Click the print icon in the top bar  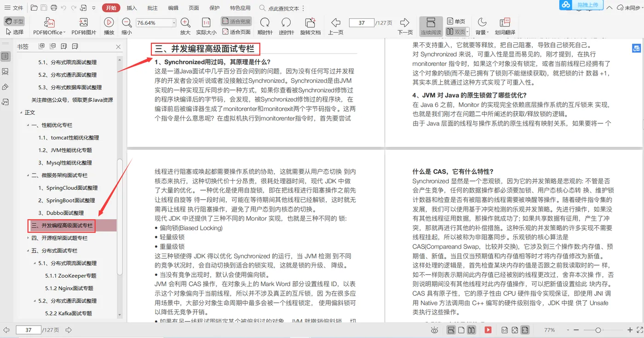(x=53, y=8)
